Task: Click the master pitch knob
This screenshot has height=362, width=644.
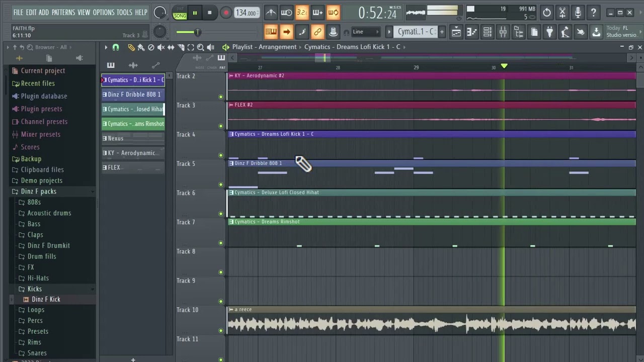Action: [x=159, y=32]
